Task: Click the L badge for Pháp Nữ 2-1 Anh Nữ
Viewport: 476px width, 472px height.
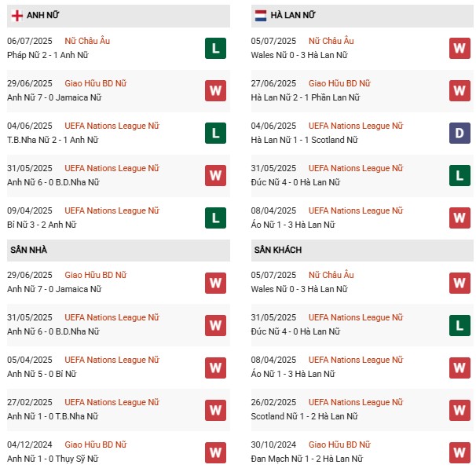Action: pos(216,49)
